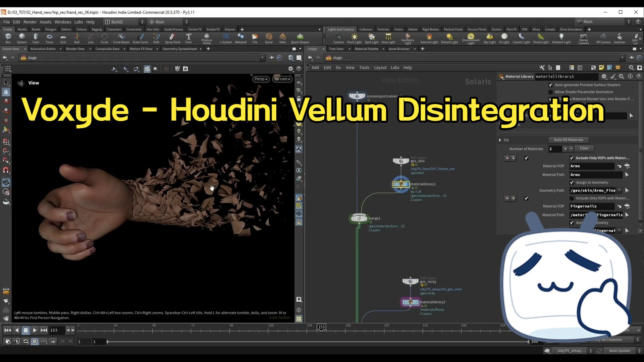644x362 pixels.
Task: Expand the network editor stage path dropdown
Action: click(x=622, y=58)
